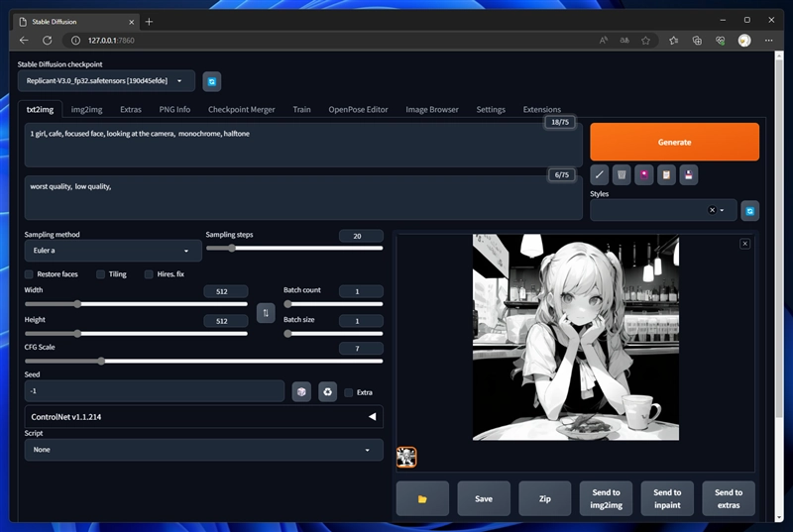The image size is (793, 532).
Task: Refresh the Styles list
Action: click(750, 211)
